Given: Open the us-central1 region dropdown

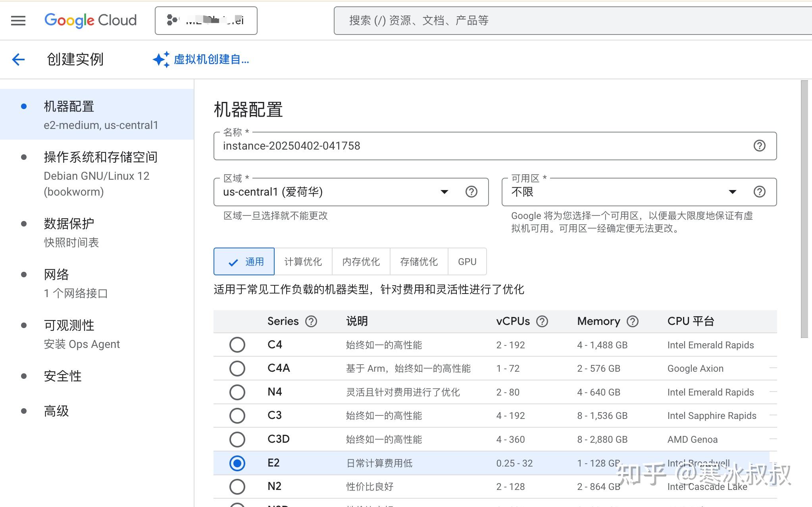Looking at the screenshot, I should coord(444,192).
